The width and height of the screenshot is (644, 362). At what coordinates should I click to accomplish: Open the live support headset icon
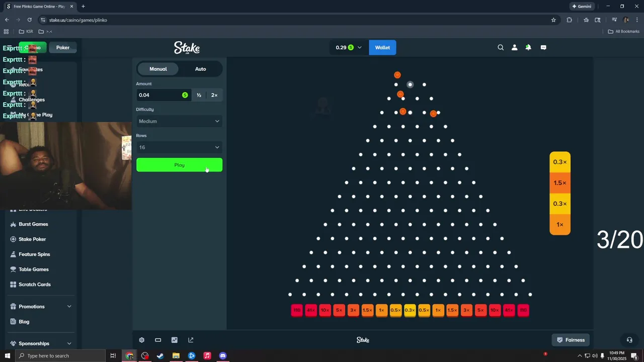tap(629, 340)
